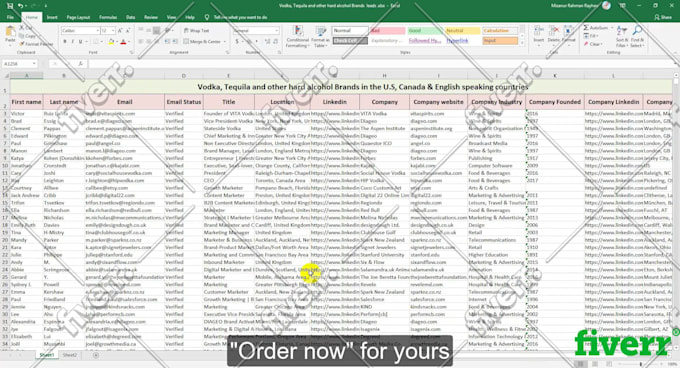Select the Company website header cell

click(438, 102)
